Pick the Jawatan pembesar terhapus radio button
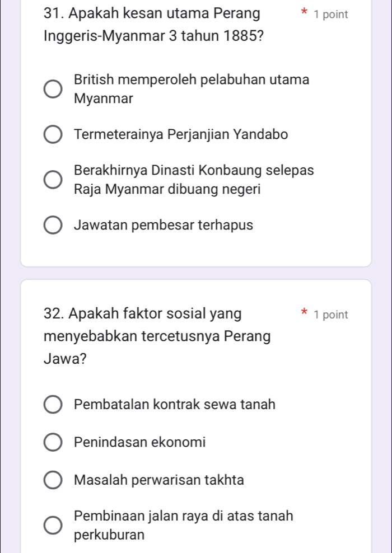 (53, 226)
